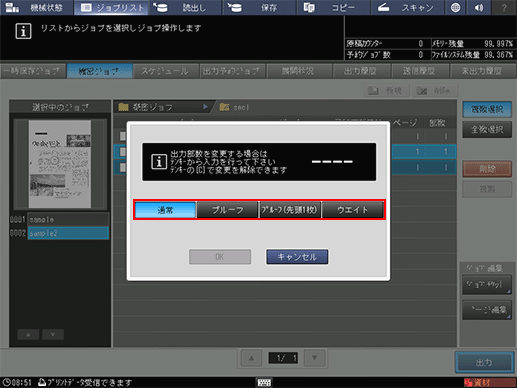
Task: Click the info icon inside the dialog
Action: [x=159, y=162]
